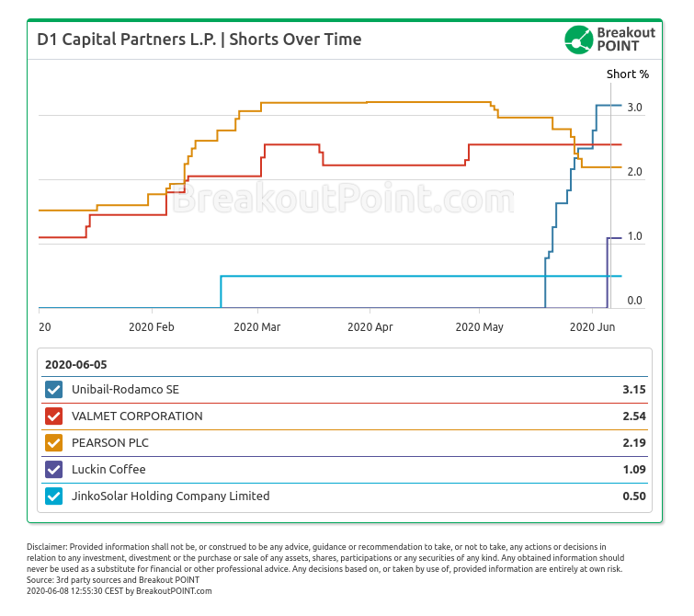Click the Breakout Point logo icon

click(578, 40)
